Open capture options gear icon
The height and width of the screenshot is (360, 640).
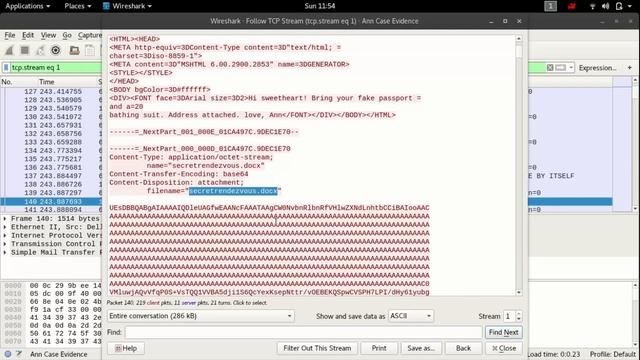click(x=56, y=50)
